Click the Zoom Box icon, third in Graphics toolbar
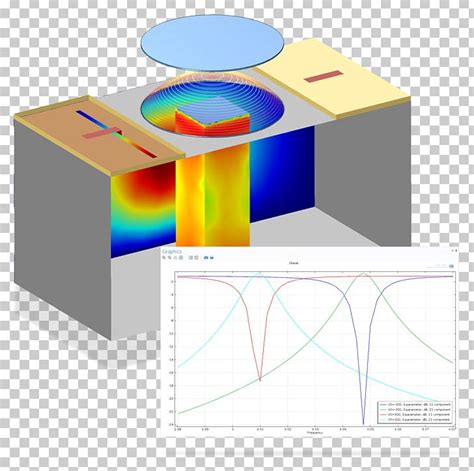The image size is (474, 471). point(175,258)
